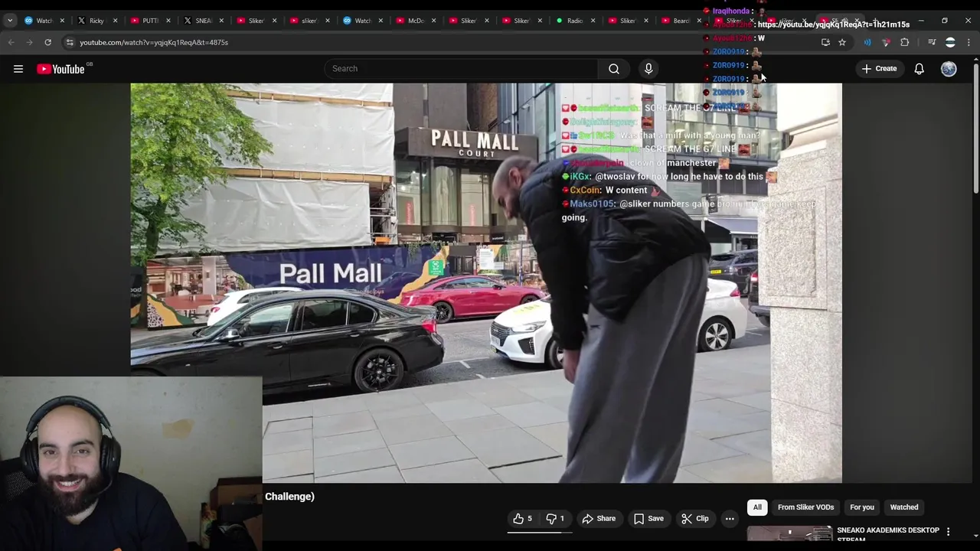Switch to the Ricky X tab
The image size is (980, 551).
pos(96,21)
